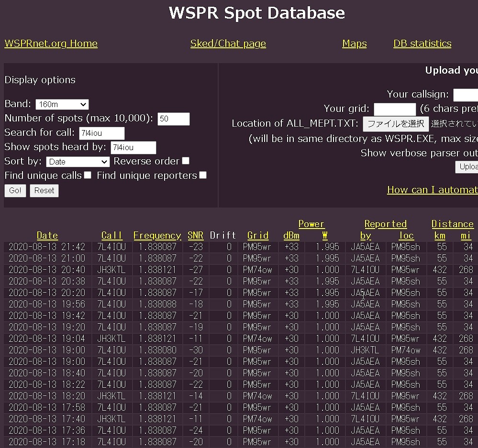Click the Distance header link
Screen dimensions: 478x448
point(452,224)
